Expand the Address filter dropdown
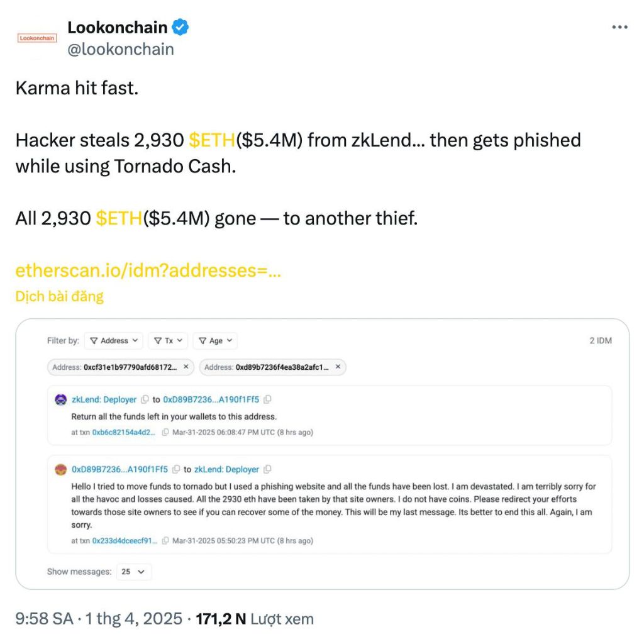Viewport: 644px width, 644px height. [114, 341]
